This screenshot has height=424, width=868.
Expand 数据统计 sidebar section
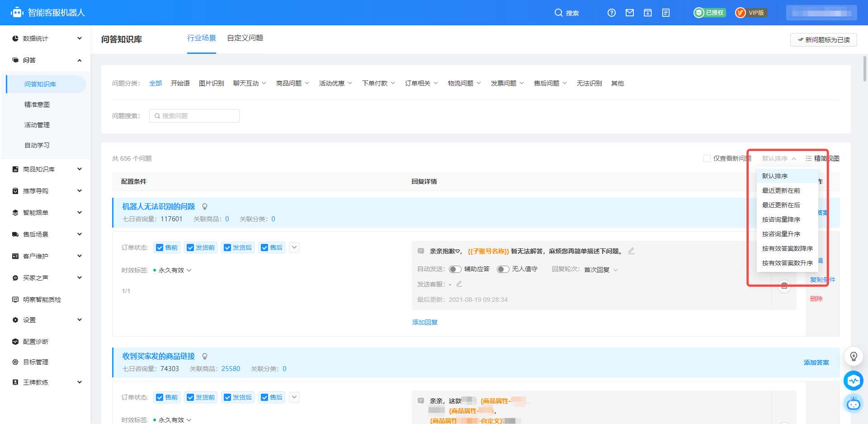tap(45, 38)
